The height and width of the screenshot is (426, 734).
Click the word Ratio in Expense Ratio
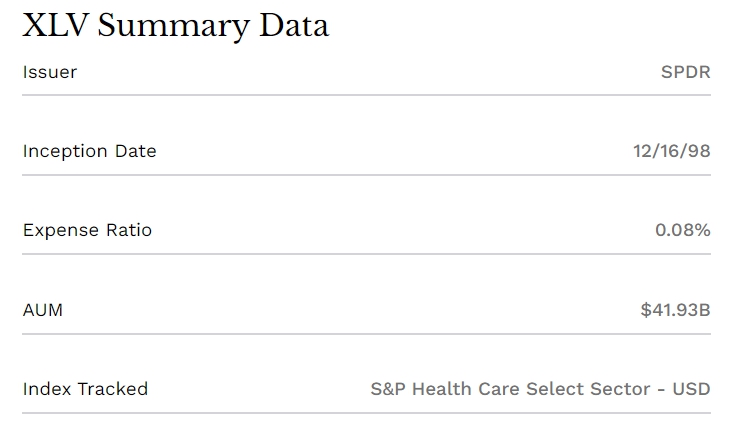[x=129, y=230]
